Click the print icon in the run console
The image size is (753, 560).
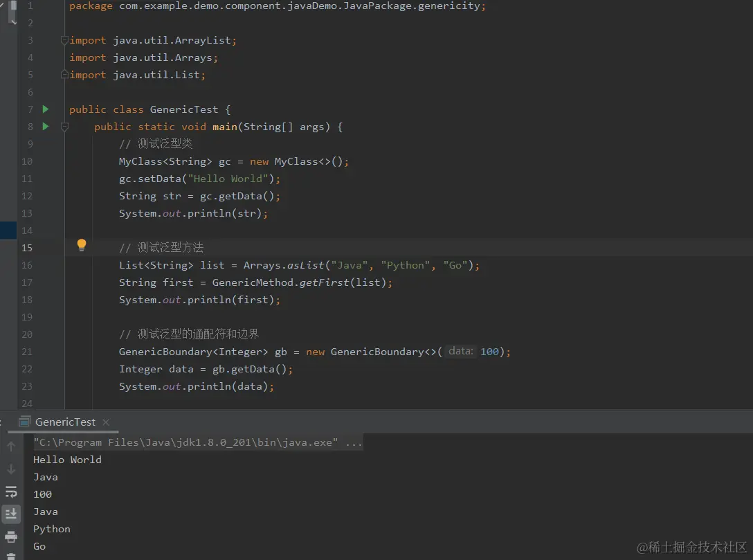tap(11, 536)
